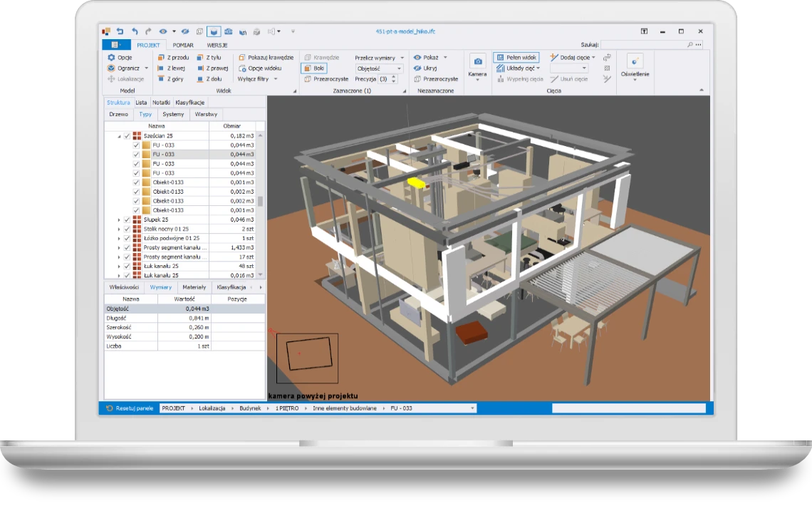Click Ukryj to hide unselected elements
812x506 pixels.
425,68
